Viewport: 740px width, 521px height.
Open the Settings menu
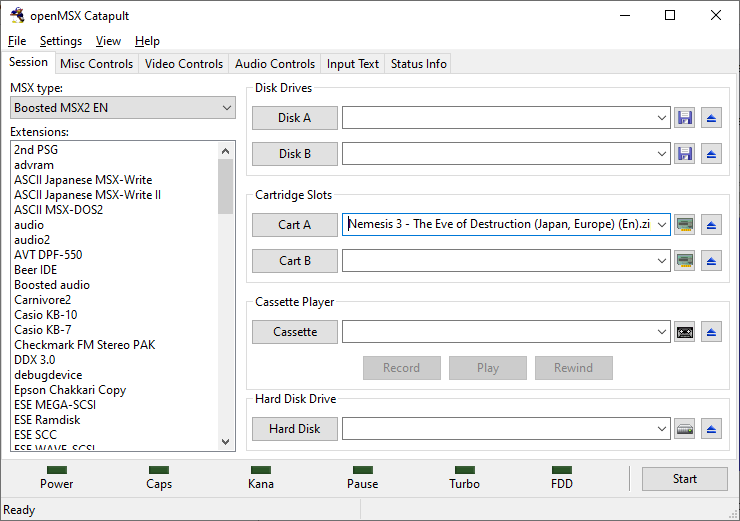[61, 41]
